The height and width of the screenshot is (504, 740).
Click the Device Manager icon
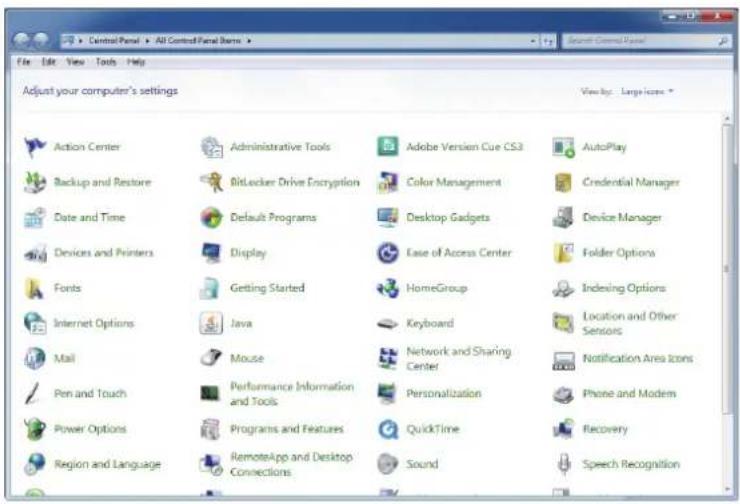click(563, 218)
